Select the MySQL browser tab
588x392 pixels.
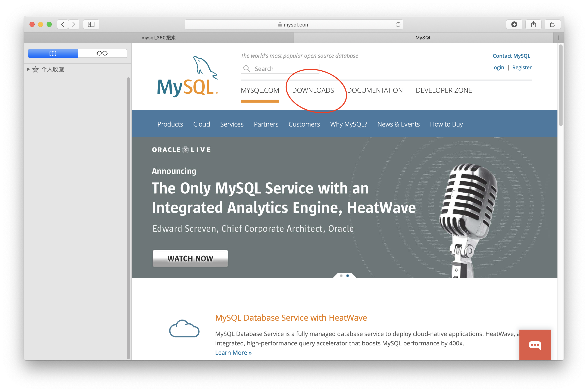click(423, 38)
